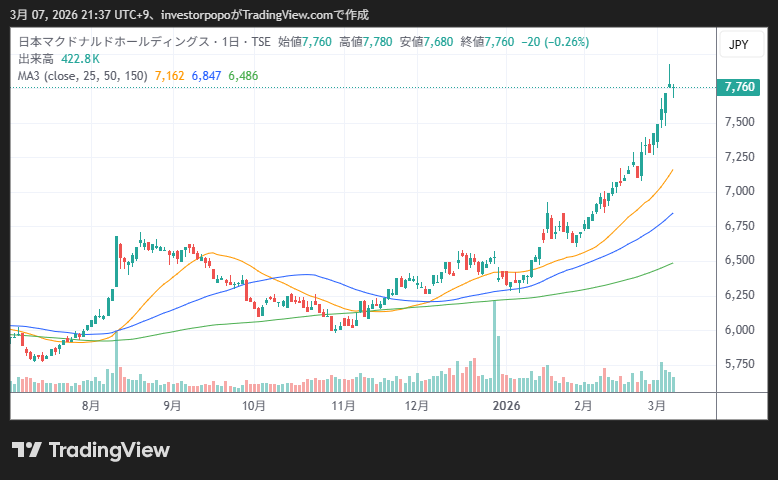Viewport: 778px width, 480px height.
Task: Click the −20 (−0.26%) change value
Action: [554, 42]
